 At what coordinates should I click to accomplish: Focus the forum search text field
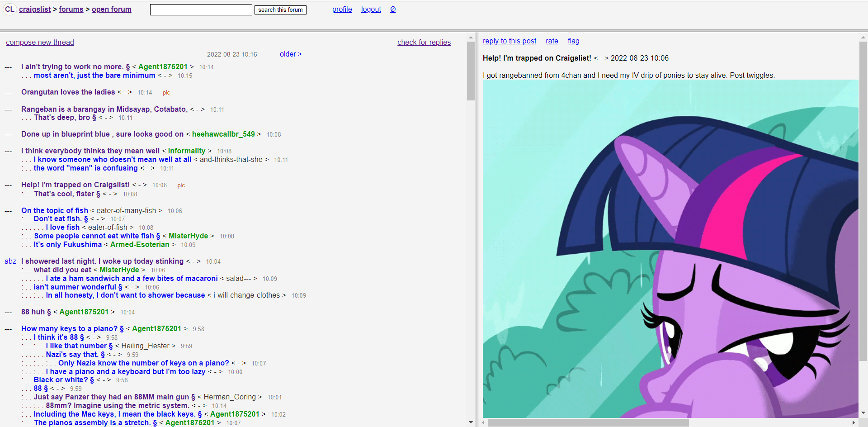201,9
